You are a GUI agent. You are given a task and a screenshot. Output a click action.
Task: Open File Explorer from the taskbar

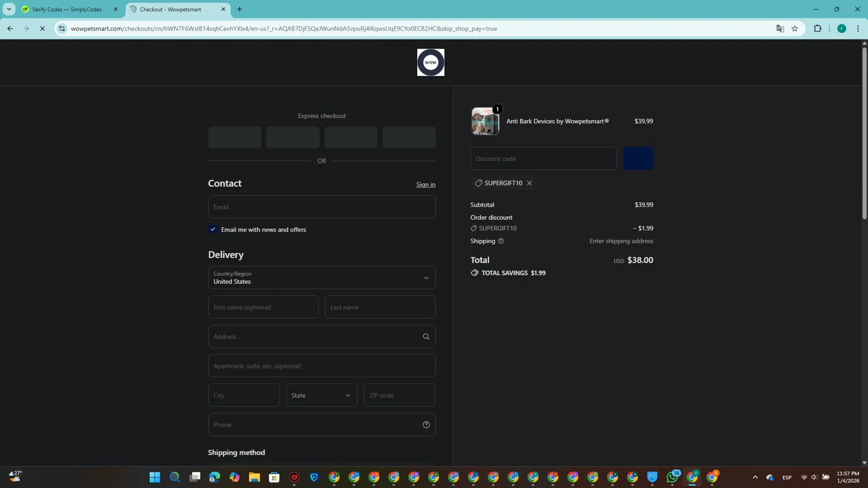(x=255, y=478)
